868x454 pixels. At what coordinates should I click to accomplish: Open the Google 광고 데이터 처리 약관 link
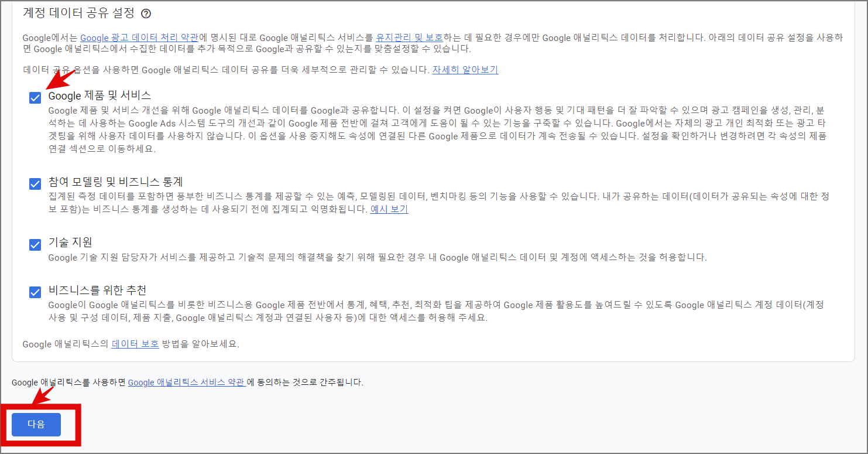click(140, 37)
